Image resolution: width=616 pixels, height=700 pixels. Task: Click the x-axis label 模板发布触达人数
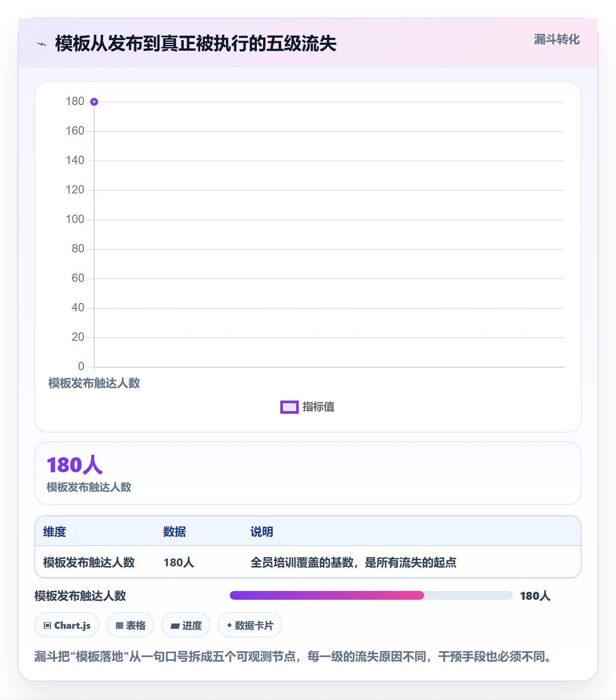pyautogui.click(x=94, y=383)
